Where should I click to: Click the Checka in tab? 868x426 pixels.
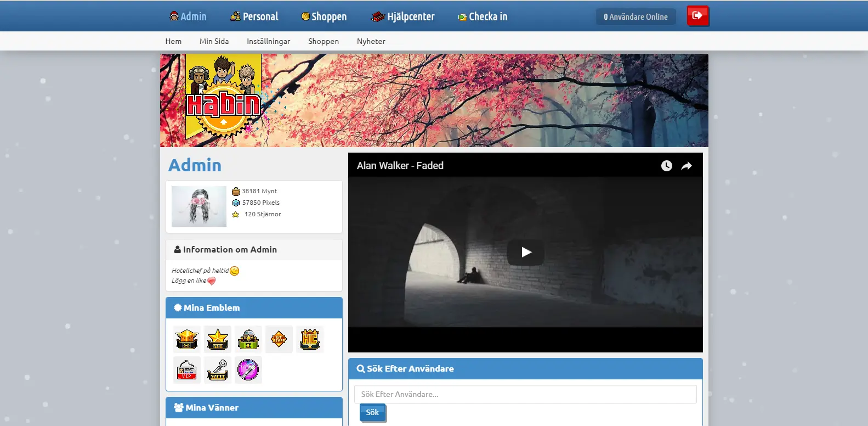pos(483,16)
